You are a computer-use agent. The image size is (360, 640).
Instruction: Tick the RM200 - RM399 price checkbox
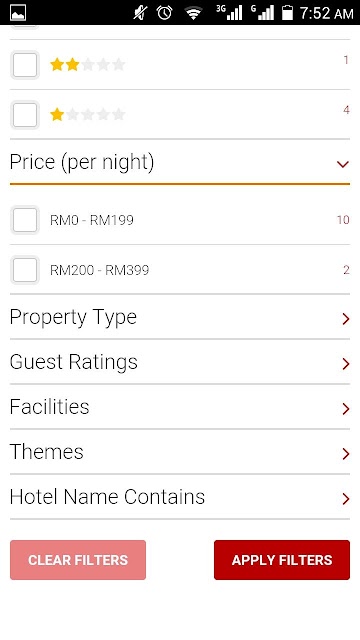tap(25, 270)
